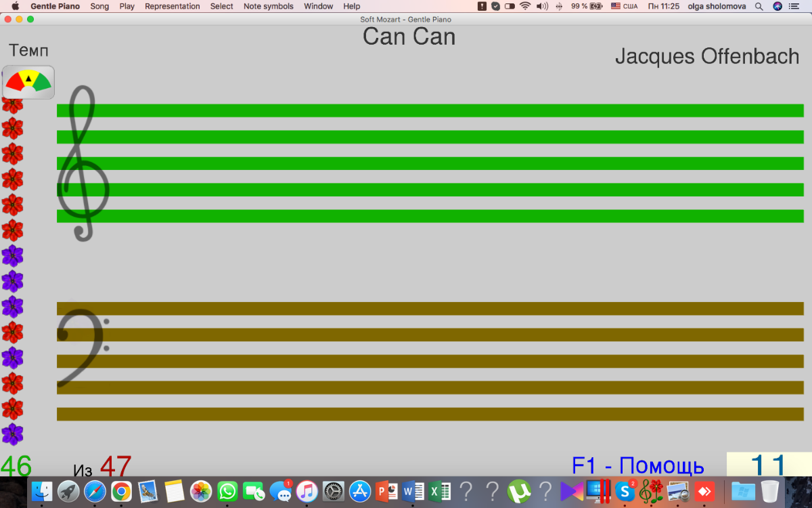
Task: Open the Song menu
Action: point(99,6)
